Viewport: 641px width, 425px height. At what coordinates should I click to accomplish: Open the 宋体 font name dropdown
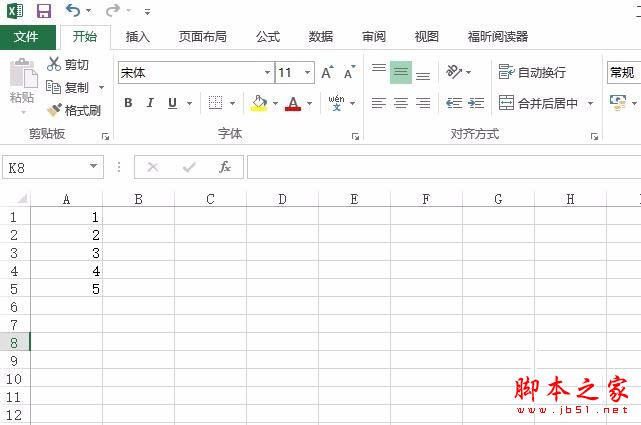(x=267, y=73)
